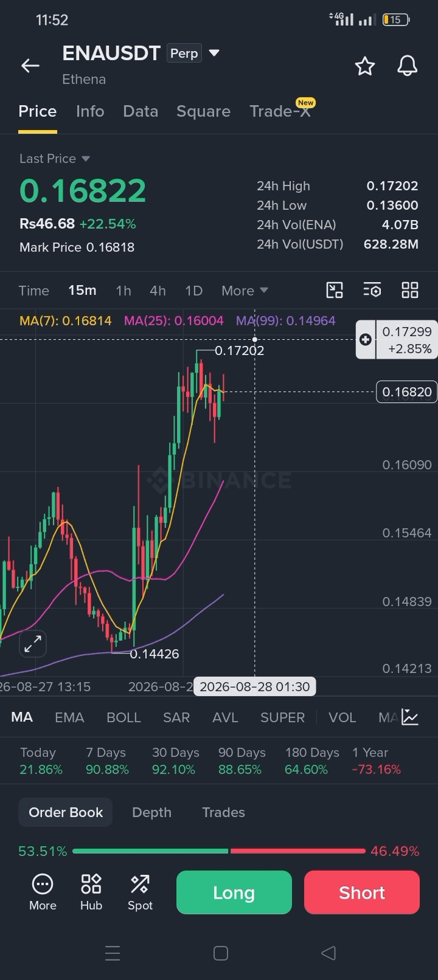438x980 pixels.
Task: Tap Android recent apps menu icon
Action: coord(113,953)
